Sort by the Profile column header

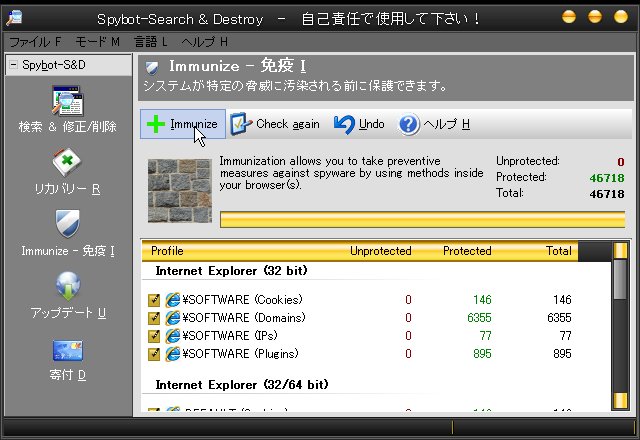point(167,251)
